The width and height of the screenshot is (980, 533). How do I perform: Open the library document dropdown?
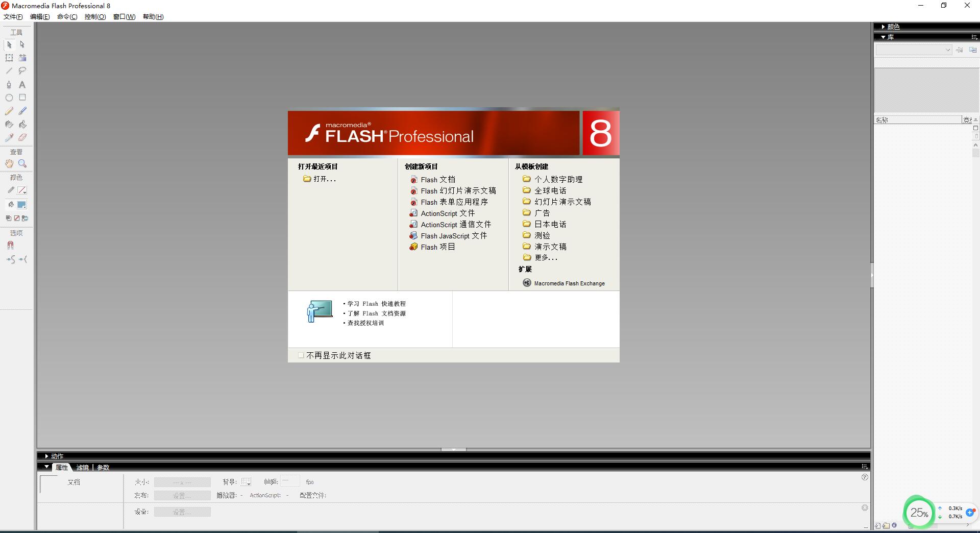(x=914, y=50)
